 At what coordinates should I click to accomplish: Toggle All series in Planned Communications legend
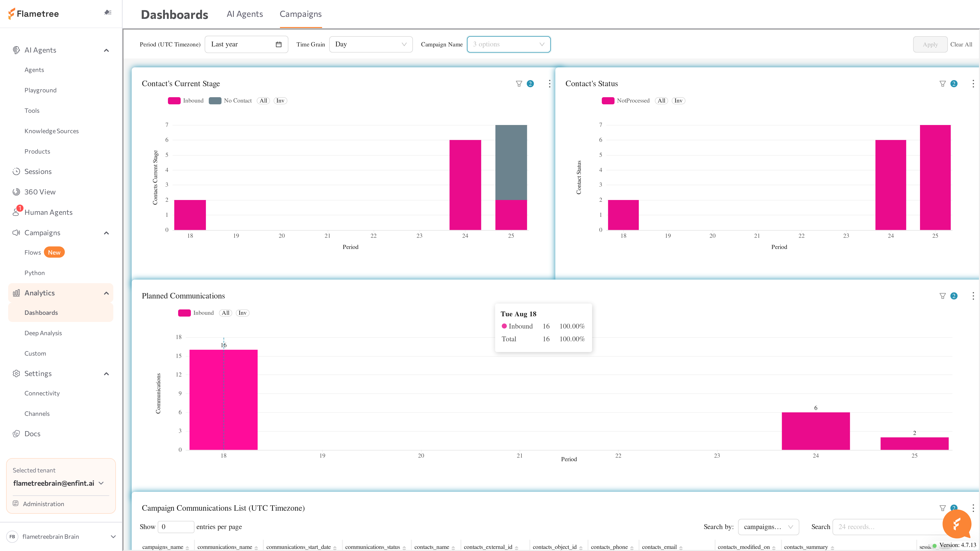point(226,313)
